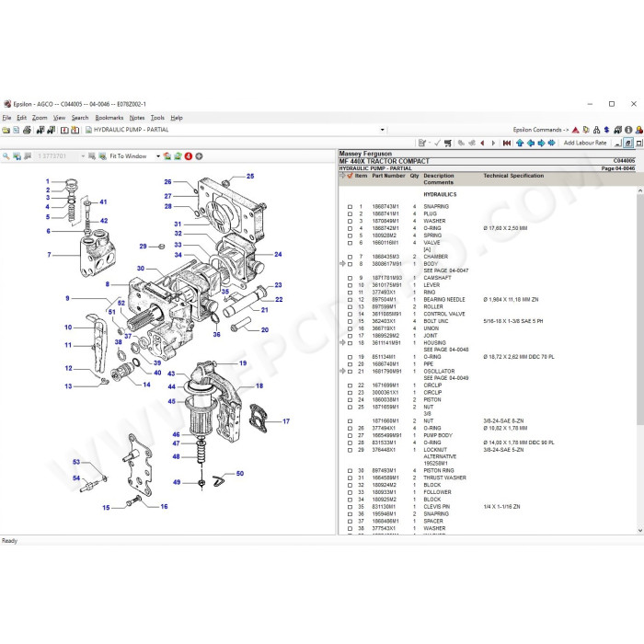Click the red circle number 4 icon
Image resolution: width=644 pixels, height=644 pixels.
[x=189, y=156]
